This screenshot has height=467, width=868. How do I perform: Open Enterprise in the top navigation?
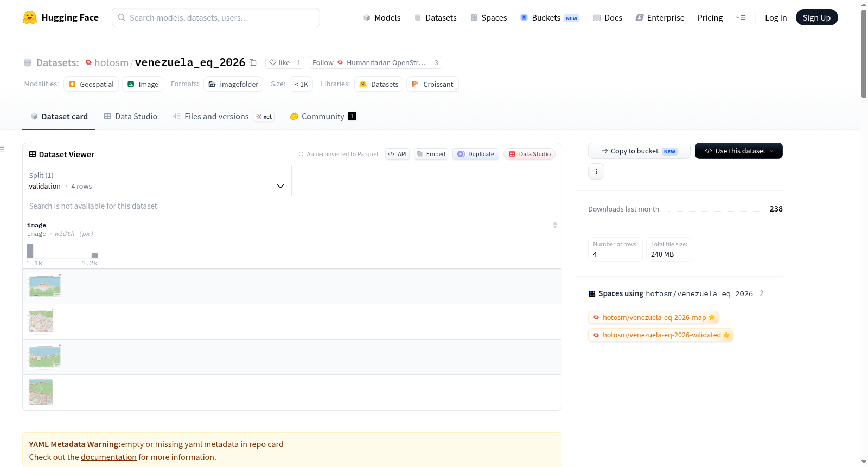[x=660, y=17]
